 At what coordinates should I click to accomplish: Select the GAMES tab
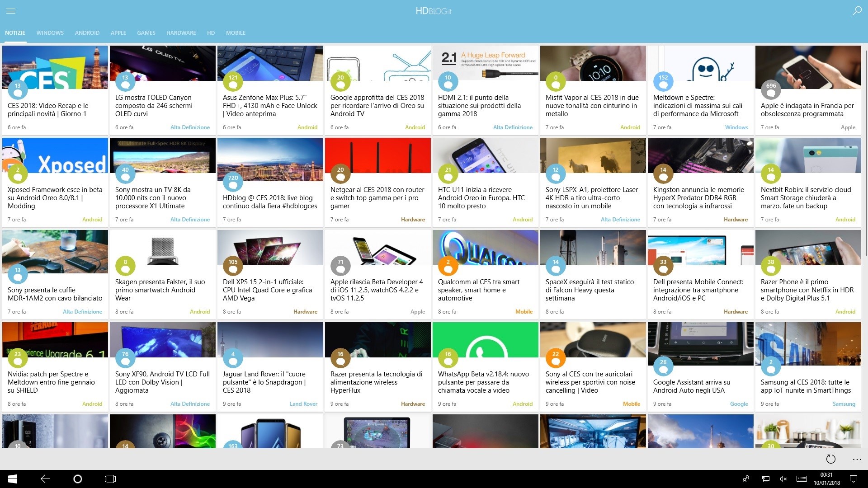pos(146,33)
